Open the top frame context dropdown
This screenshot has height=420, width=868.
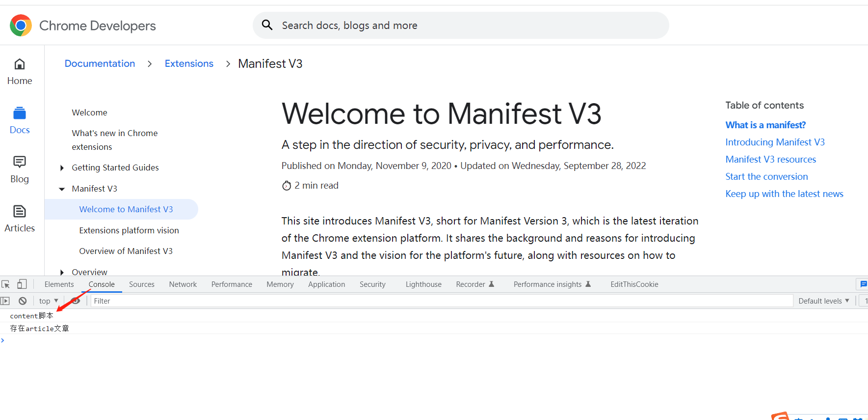tap(48, 301)
